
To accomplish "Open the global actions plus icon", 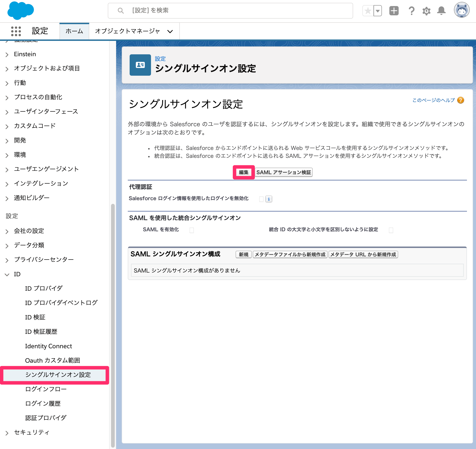I will pyautogui.click(x=394, y=11).
